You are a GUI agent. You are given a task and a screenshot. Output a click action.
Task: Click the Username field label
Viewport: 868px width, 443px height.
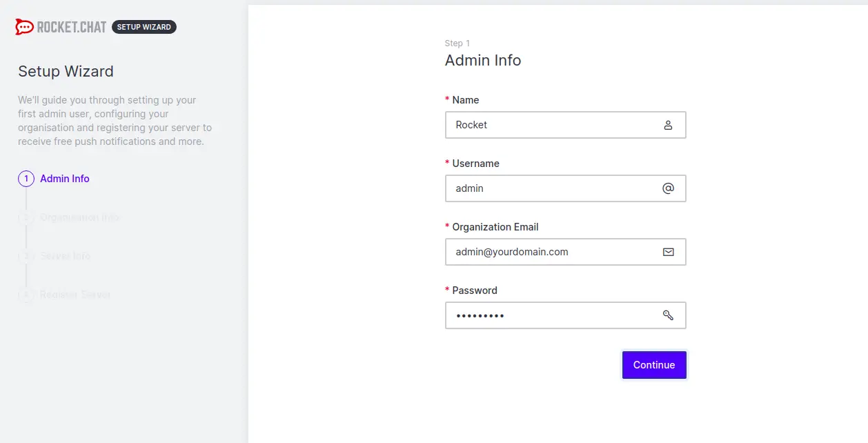coord(476,164)
